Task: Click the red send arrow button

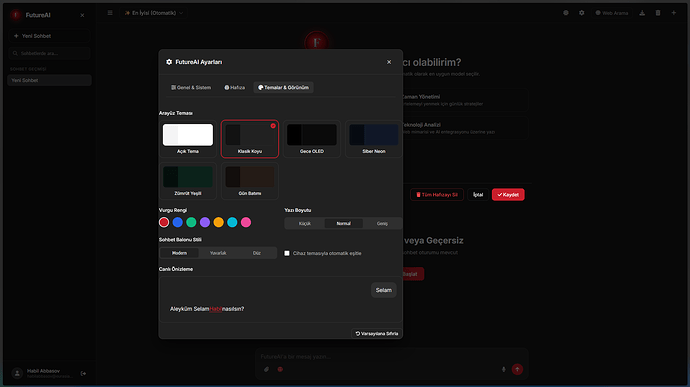Action: click(518, 369)
